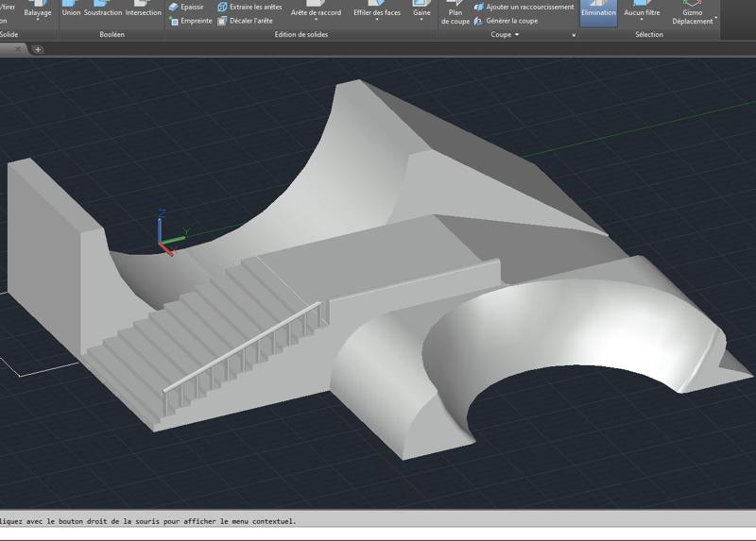Click the Plan de coupe button
This screenshot has height=541, width=756.
pyautogui.click(x=455, y=13)
